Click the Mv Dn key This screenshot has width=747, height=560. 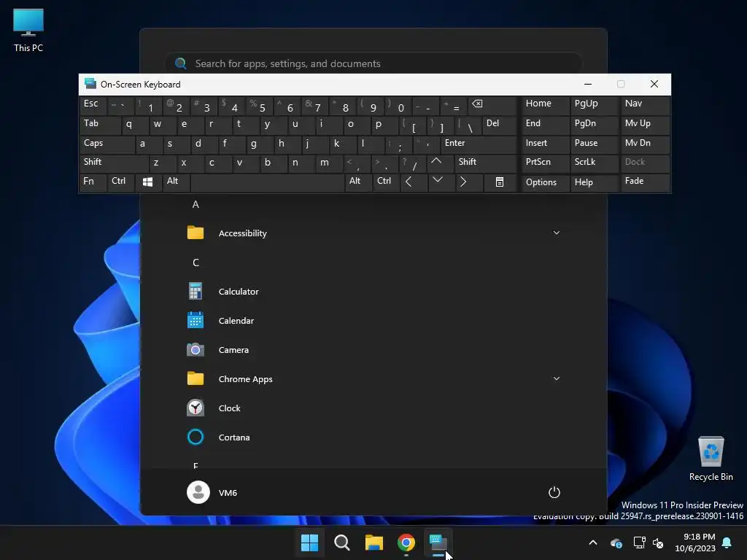(645, 144)
